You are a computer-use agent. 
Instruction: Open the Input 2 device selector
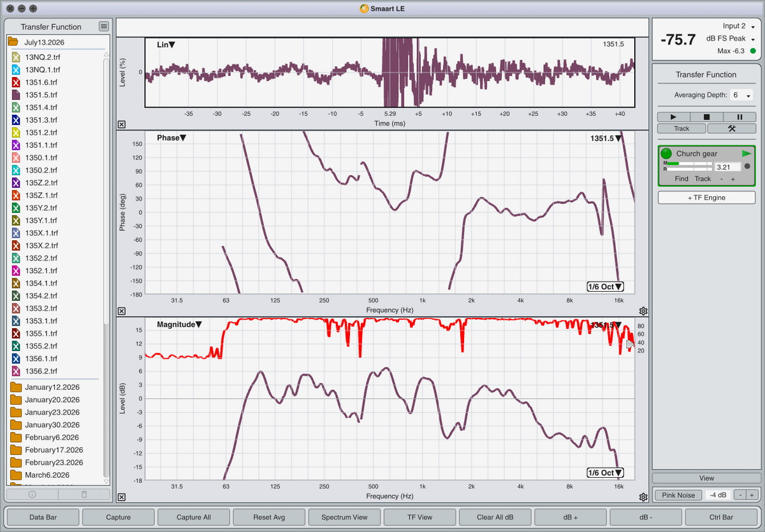pos(739,26)
